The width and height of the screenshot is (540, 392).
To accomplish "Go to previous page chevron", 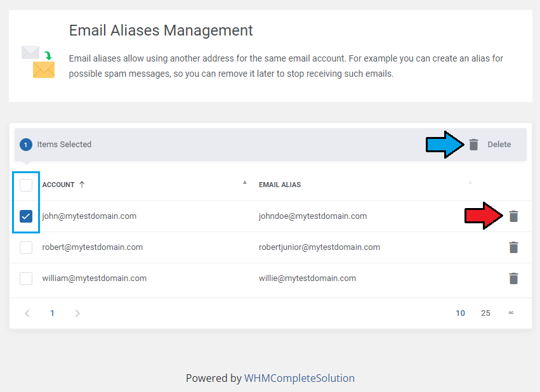I will point(27,313).
